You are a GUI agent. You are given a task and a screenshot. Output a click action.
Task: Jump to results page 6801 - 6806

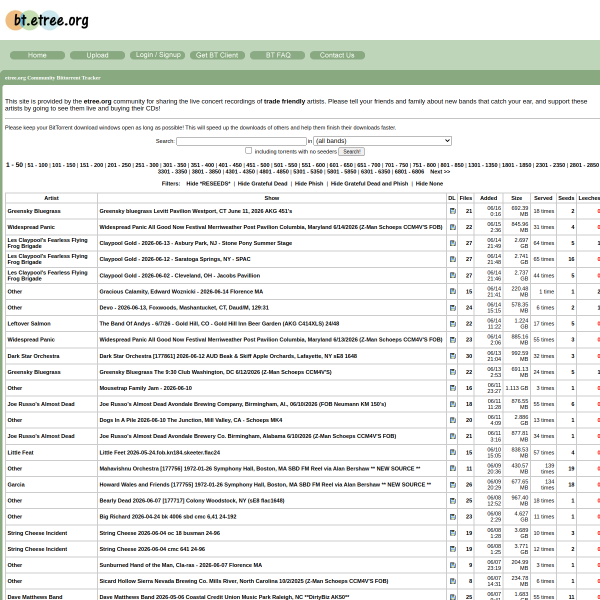click(409, 172)
